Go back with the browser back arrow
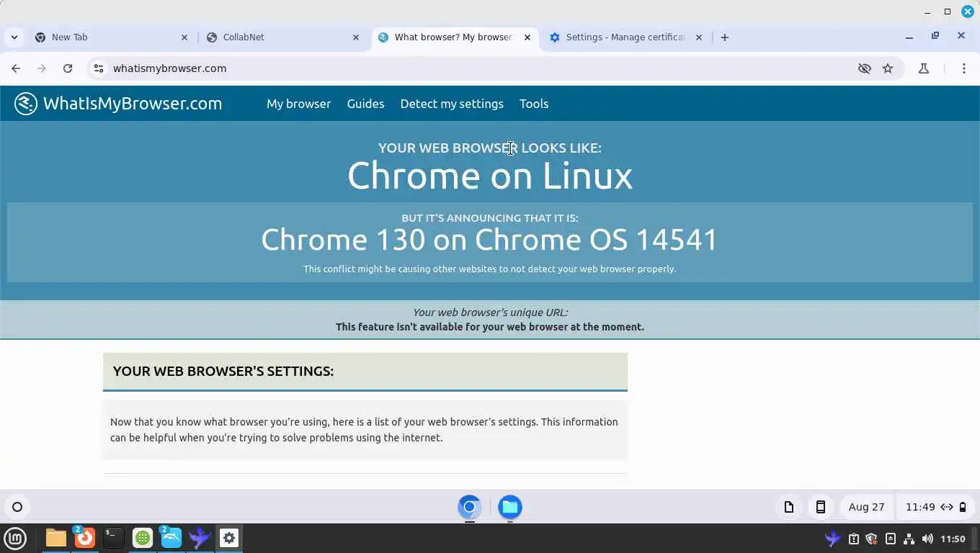The width and height of the screenshot is (980, 553). point(16,68)
